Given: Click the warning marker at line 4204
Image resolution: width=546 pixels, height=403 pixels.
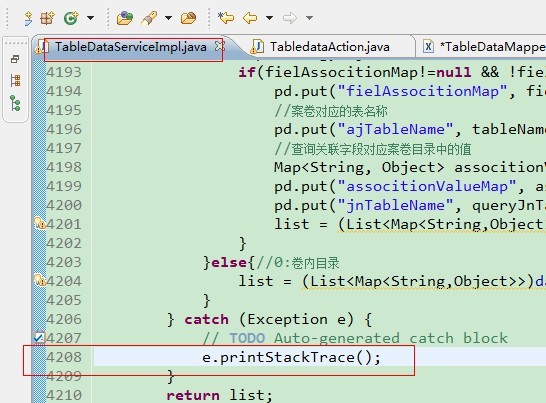Looking at the screenshot, I should point(40,280).
